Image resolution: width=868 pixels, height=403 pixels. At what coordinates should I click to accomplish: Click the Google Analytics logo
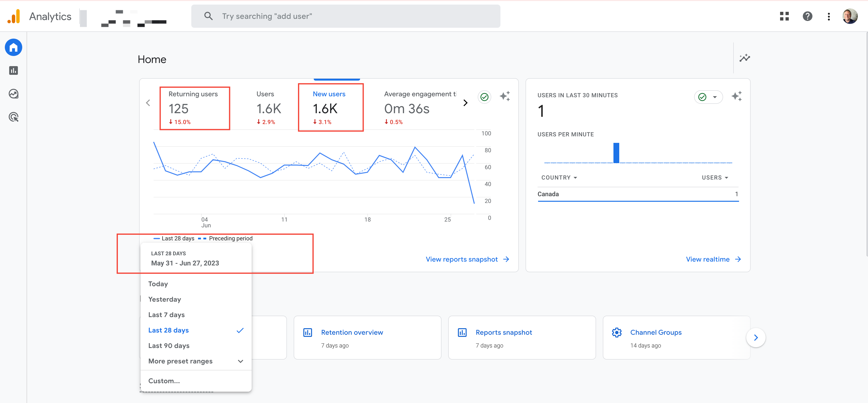click(14, 16)
